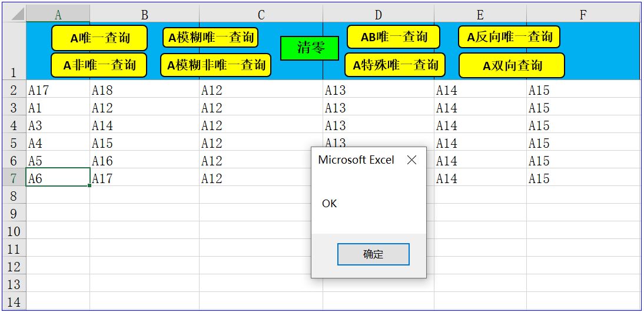Select active cell A7 containing A6

pos(58,177)
